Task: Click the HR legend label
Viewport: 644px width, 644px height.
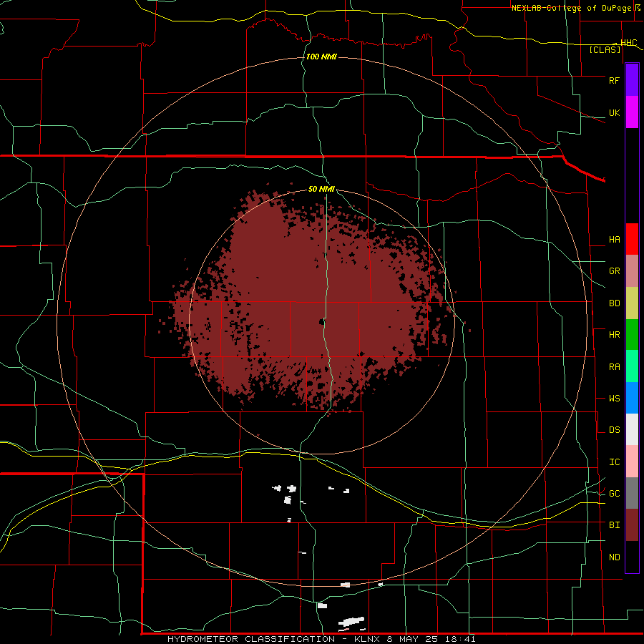Action: tap(614, 335)
